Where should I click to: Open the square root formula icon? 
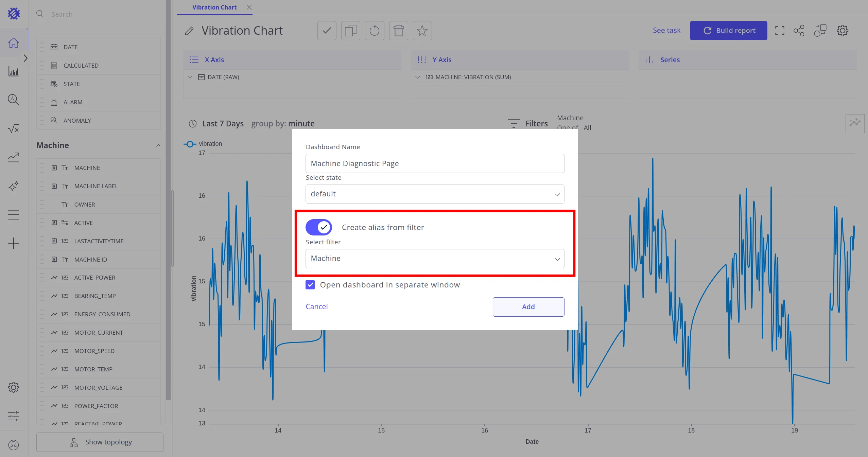click(14, 128)
